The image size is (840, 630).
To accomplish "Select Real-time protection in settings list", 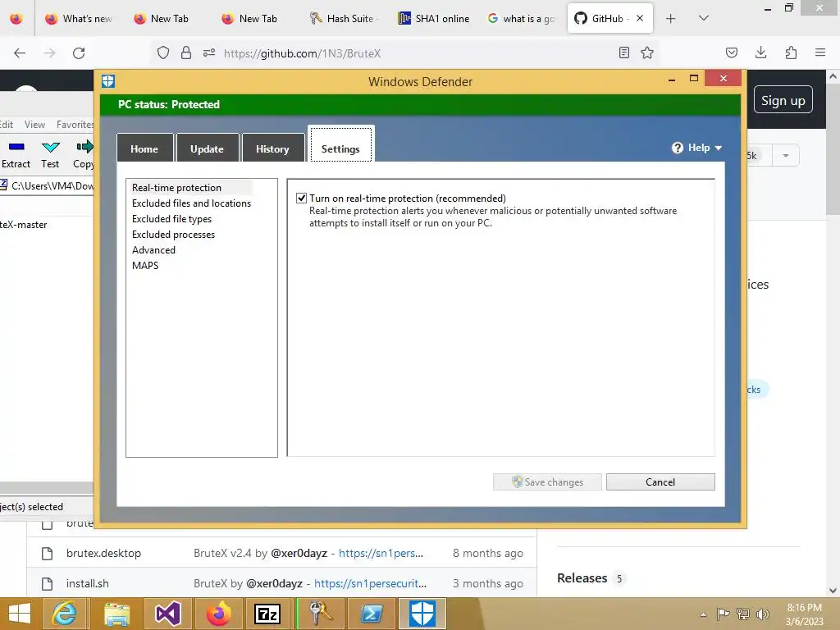I will (176, 188).
